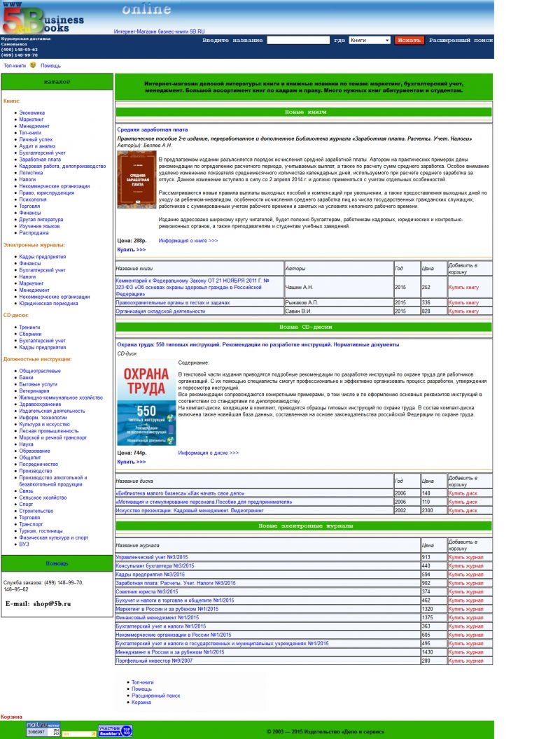Open the Ветеринария category

34,390
